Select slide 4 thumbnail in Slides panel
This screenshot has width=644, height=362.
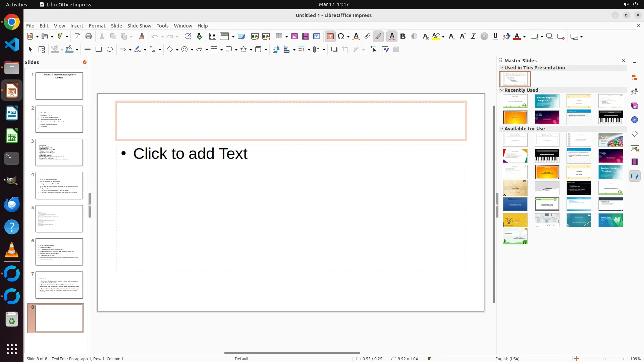[59, 186]
